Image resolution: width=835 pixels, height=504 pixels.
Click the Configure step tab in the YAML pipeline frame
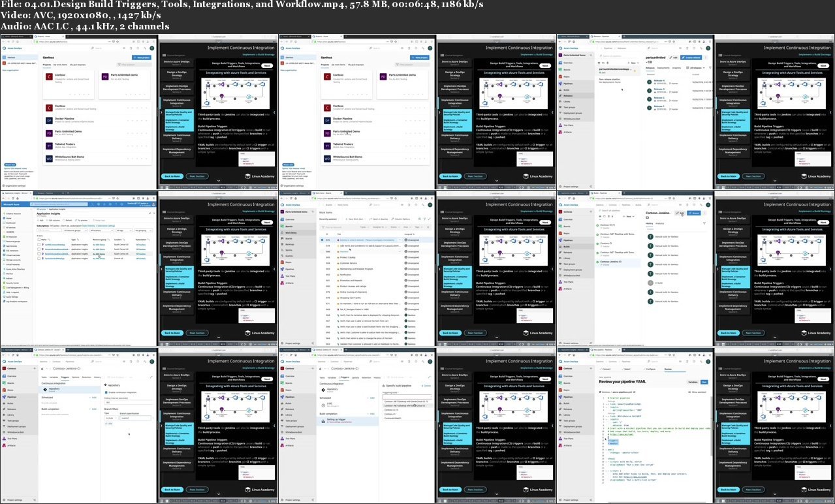point(650,369)
